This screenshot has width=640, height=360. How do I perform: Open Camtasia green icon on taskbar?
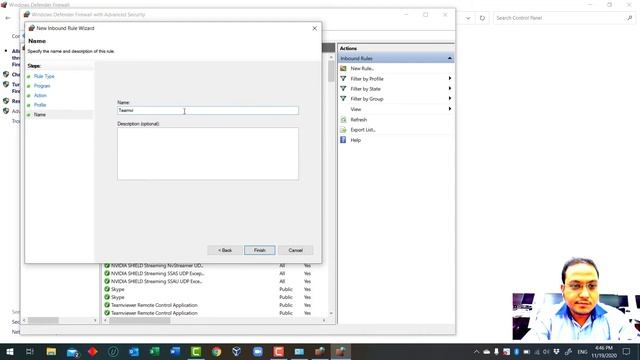coord(196,351)
